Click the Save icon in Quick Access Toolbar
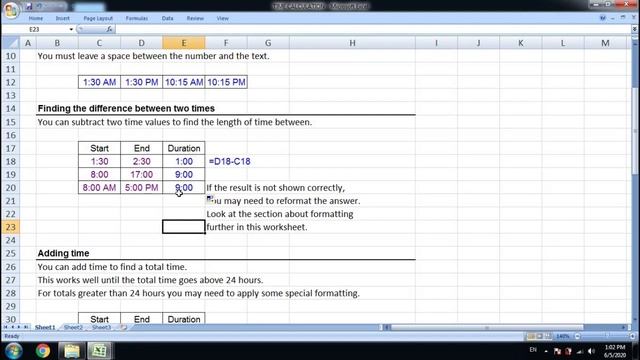 pyautogui.click(x=29, y=6)
